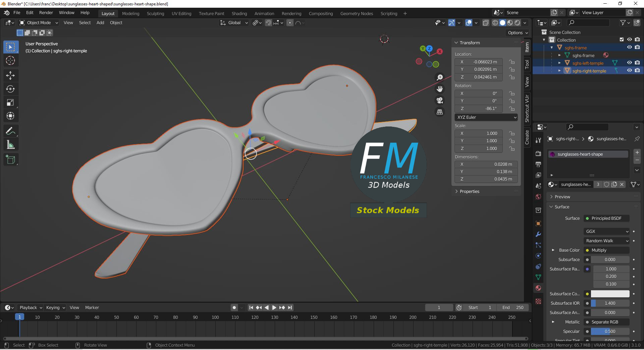Click the 3D cursor tool
The width and height of the screenshot is (644, 350).
click(10, 61)
